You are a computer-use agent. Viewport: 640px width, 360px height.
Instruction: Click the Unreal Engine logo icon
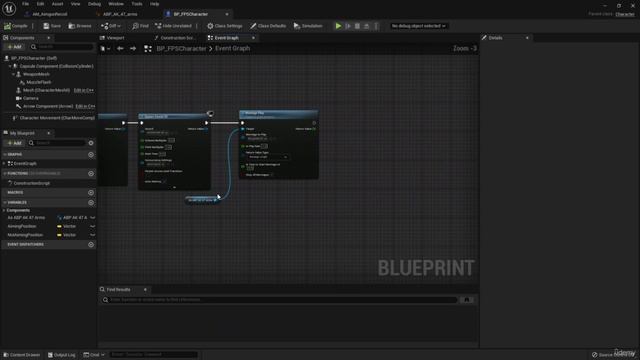9,8
